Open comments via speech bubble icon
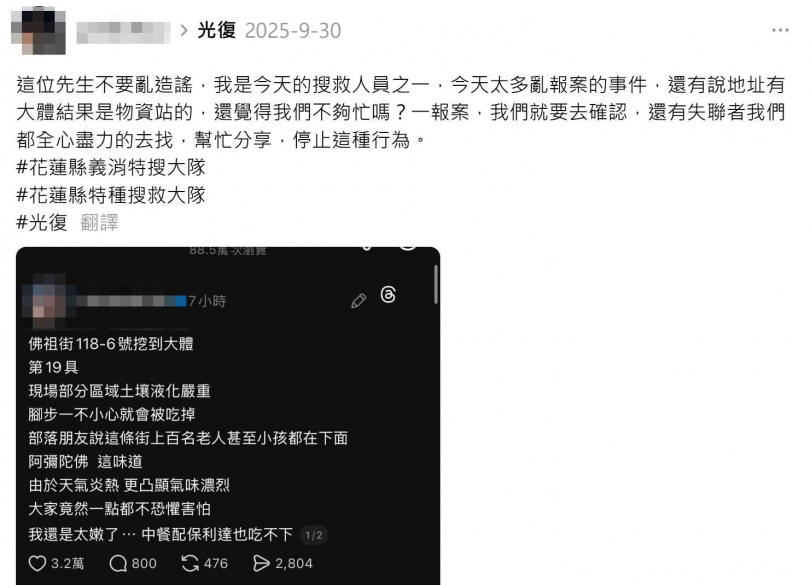The height and width of the screenshot is (585, 810). pos(118,563)
